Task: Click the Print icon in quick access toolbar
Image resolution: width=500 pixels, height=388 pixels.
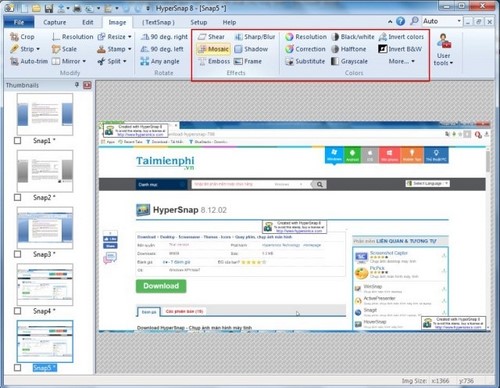Action: point(77,8)
